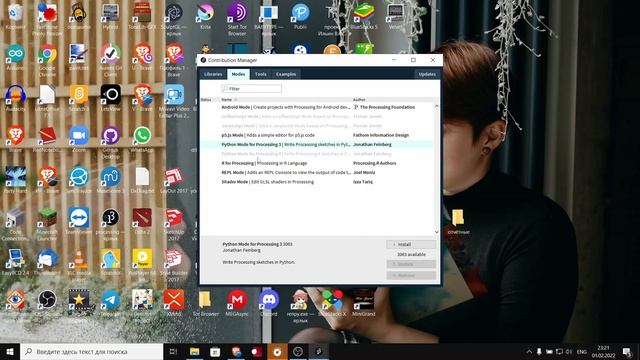The image size is (640, 360).
Task: Open Task View on the taskbar
Action: 173,351
